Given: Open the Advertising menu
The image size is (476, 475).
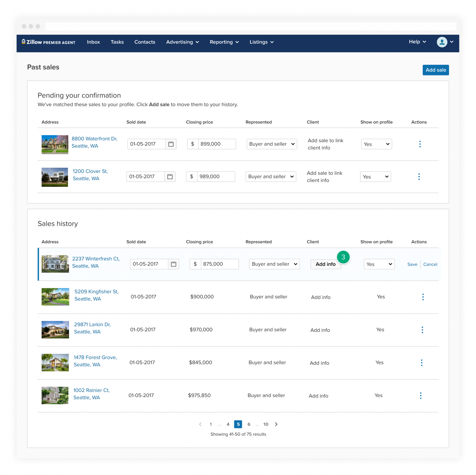Looking at the screenshot, I should click(x=182, y=42).
